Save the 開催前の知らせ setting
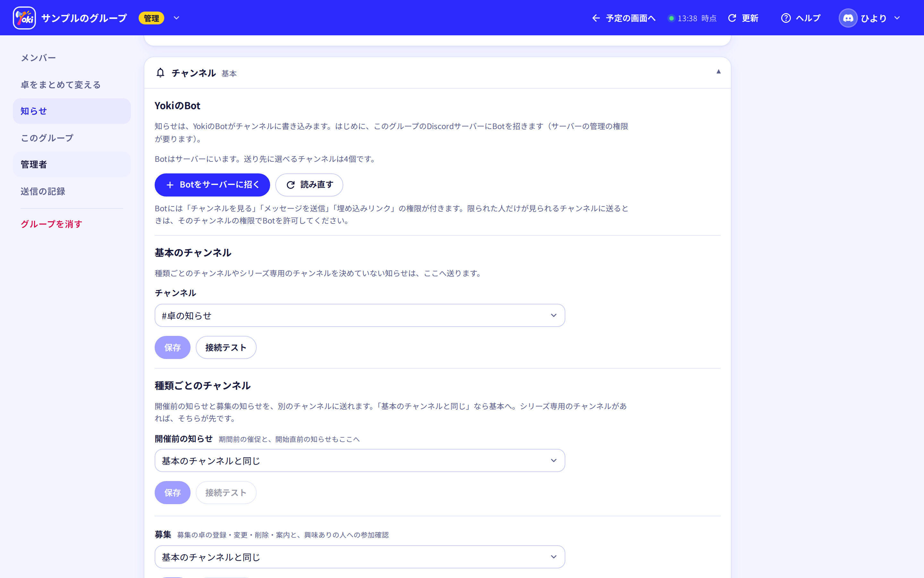The height and width of the screenshot is (578, 924). point(173,493)
